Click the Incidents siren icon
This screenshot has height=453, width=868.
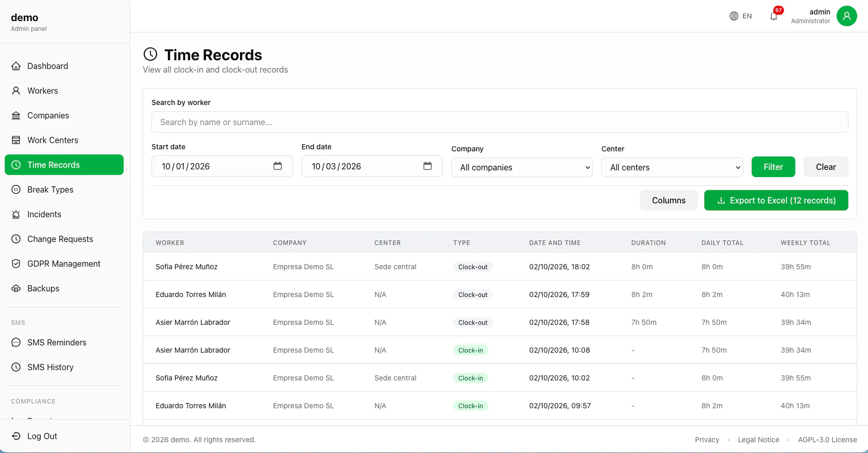[16, 214]
